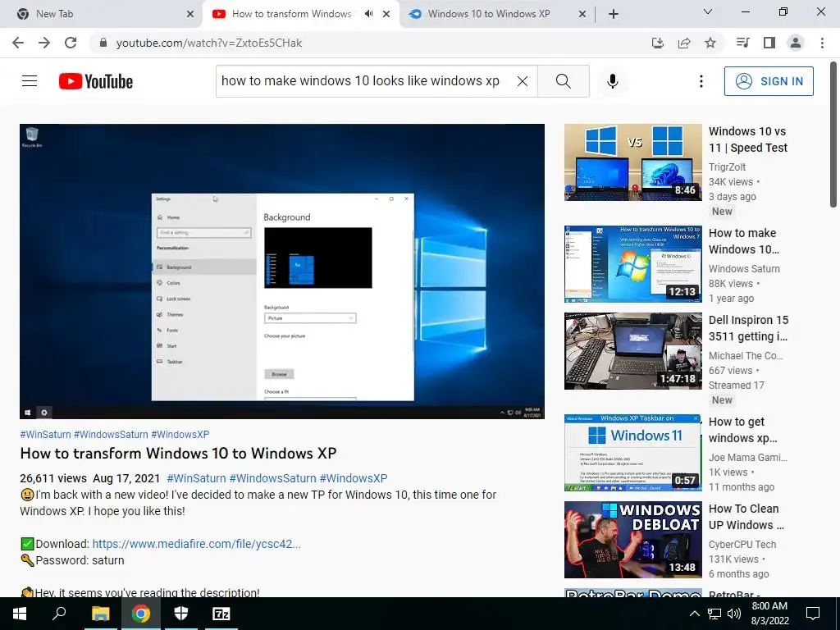840x630 pixels.
Task: Go to YouTube home via logo
Action: pos(96,81)
